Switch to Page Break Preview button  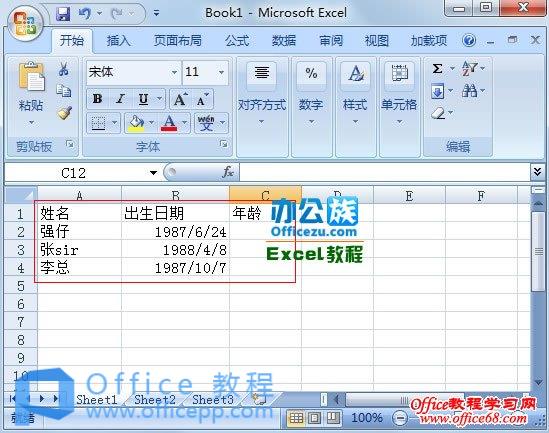333,418
